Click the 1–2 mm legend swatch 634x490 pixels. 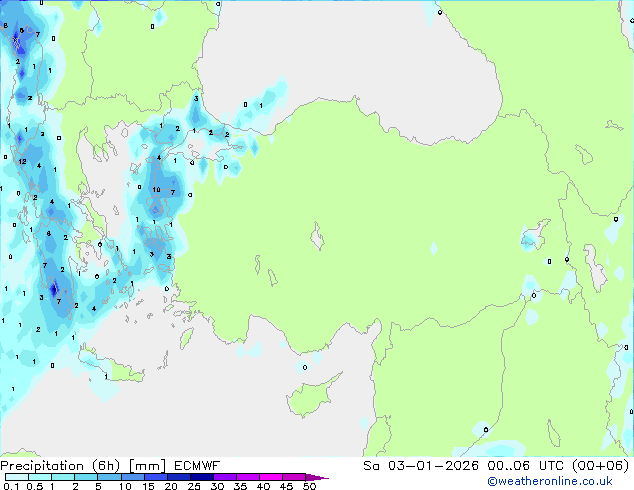pos(63,477)
